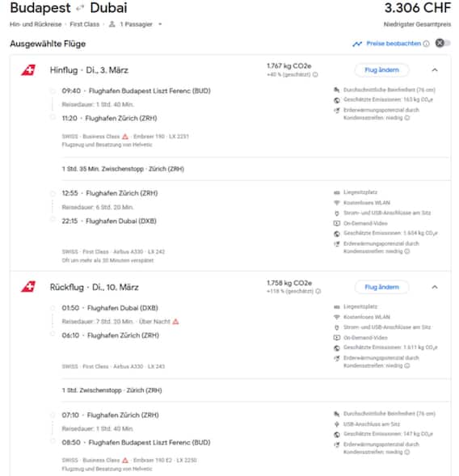The width and height of the screenshot is (459, 476).
Task: Click warning triangle next to Über Nacht
Action: (176, 322)
